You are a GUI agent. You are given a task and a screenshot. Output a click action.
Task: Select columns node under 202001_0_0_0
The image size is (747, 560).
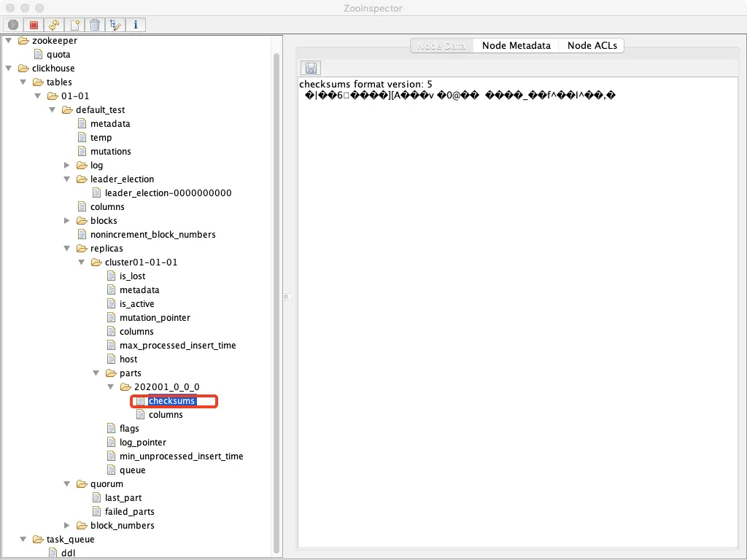[166, 415]
